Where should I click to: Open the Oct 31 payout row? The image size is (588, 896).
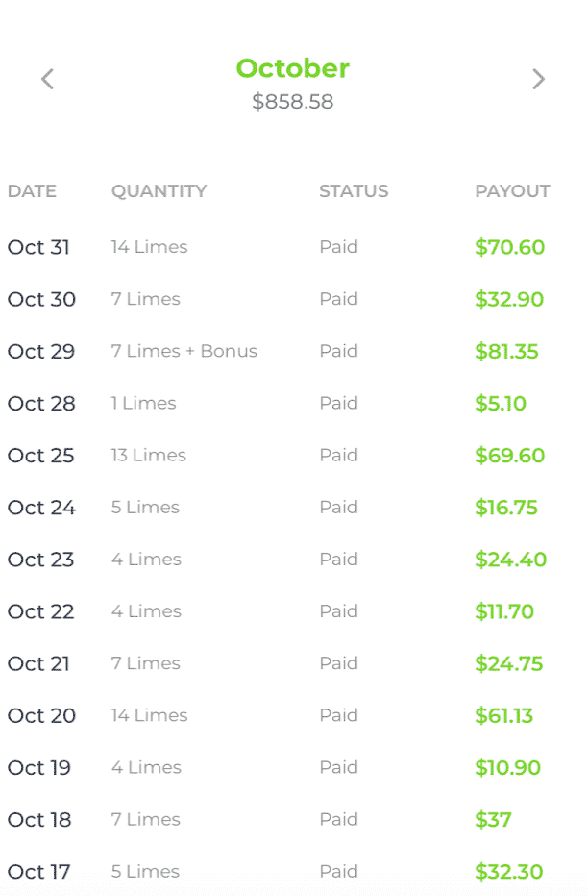click(x=294, y=247)
